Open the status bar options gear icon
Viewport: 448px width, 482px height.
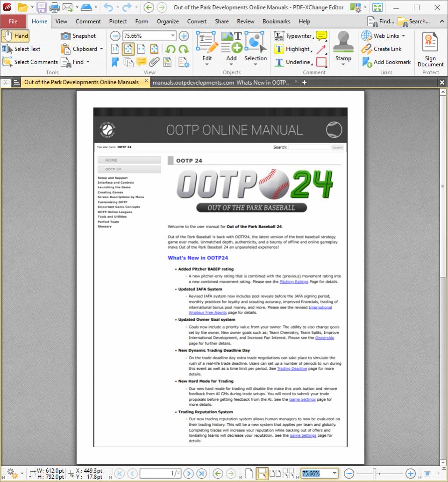click(12, 473)
